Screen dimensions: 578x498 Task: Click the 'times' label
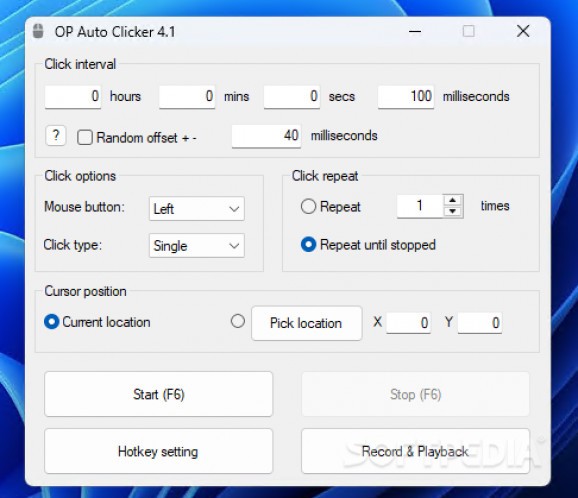[x=495, y=206]
